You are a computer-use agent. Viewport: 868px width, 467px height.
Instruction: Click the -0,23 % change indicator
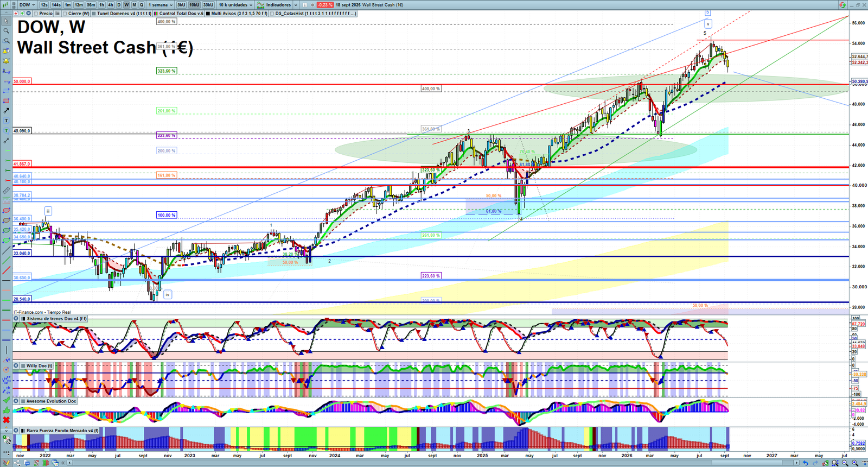tap(325, 5)
